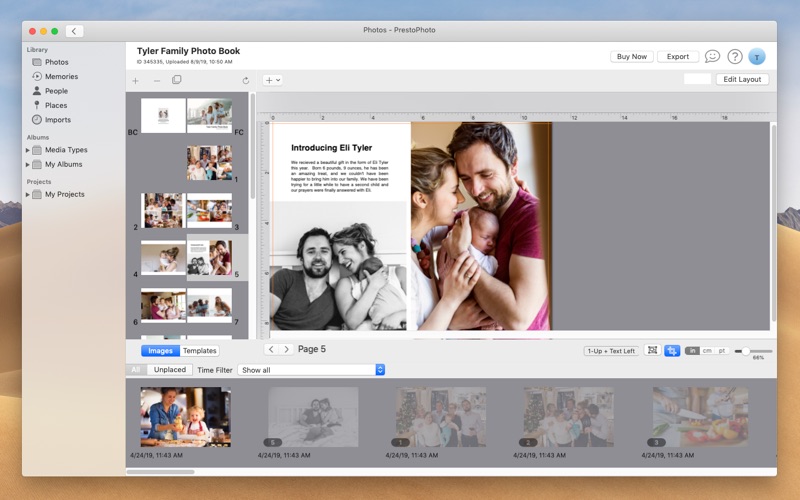The height and width of the screenshot is (500, 800).
Task: Click the Edit Layout button
Action: click(742, 79)
